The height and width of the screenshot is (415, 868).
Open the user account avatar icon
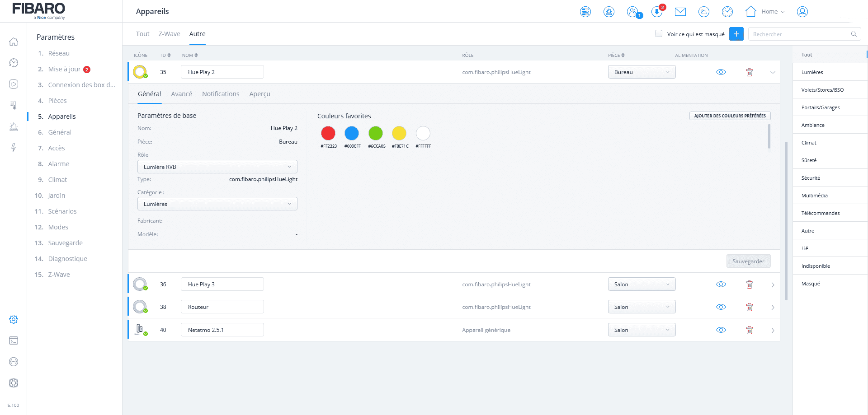tap(802, 12)
